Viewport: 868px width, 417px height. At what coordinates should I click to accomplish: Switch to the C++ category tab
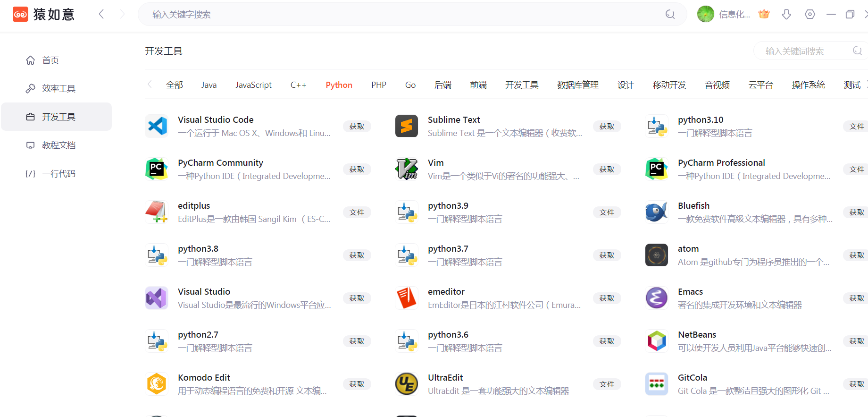pos(298,85)
